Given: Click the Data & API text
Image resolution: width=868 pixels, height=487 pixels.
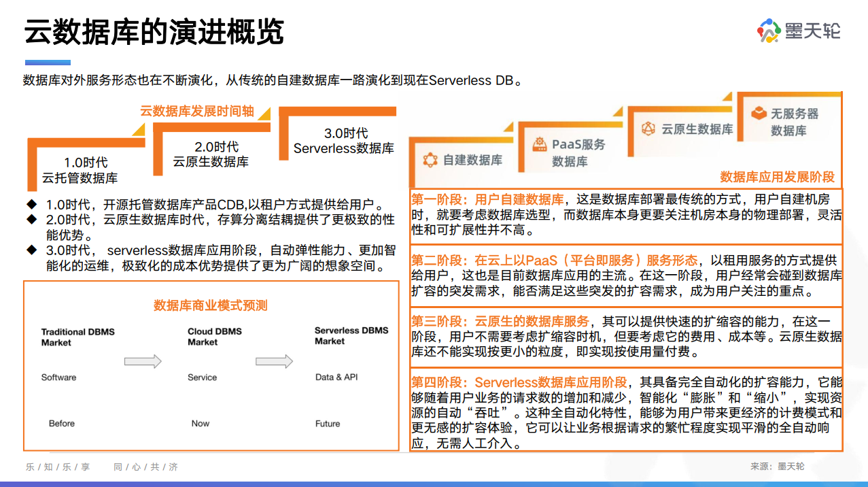Looking at the screenshot, I should coord(336,377).
